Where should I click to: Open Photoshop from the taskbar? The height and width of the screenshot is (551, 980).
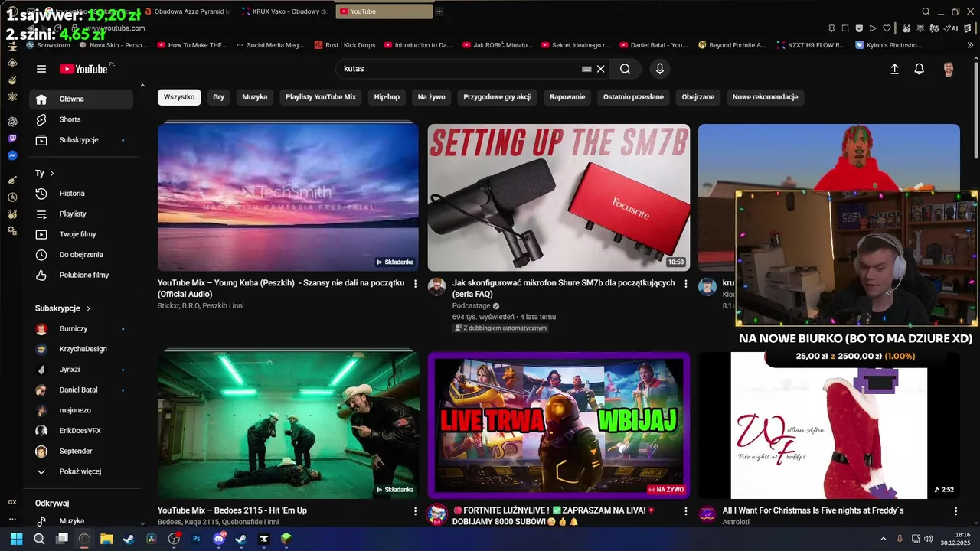(x=196, y=539)
